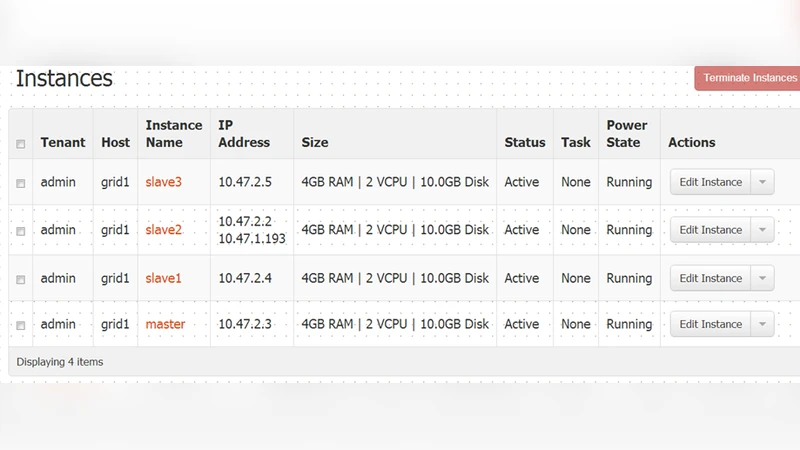Image resolution: width=800 pixels, height=450 pixels.
Task: Expand the actions dropdown arrow for slave3
Action: pyautogui.click(x=762, y=182)
